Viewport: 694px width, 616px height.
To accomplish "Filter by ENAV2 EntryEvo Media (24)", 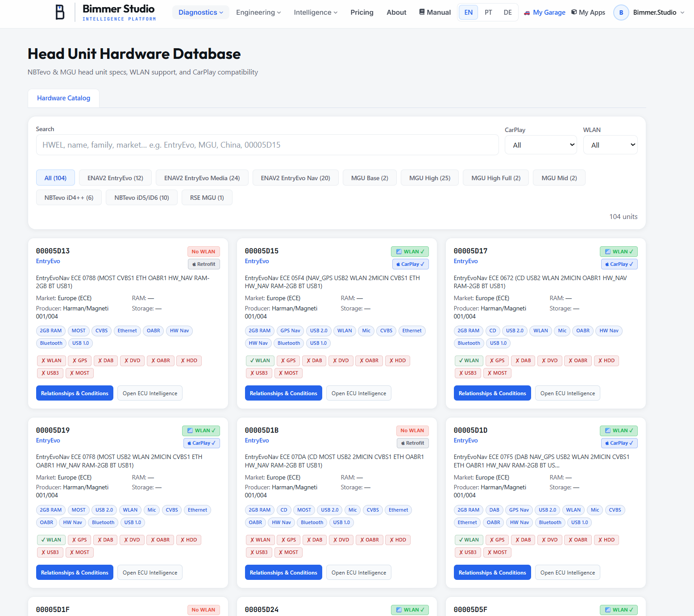I will point(202,178).
